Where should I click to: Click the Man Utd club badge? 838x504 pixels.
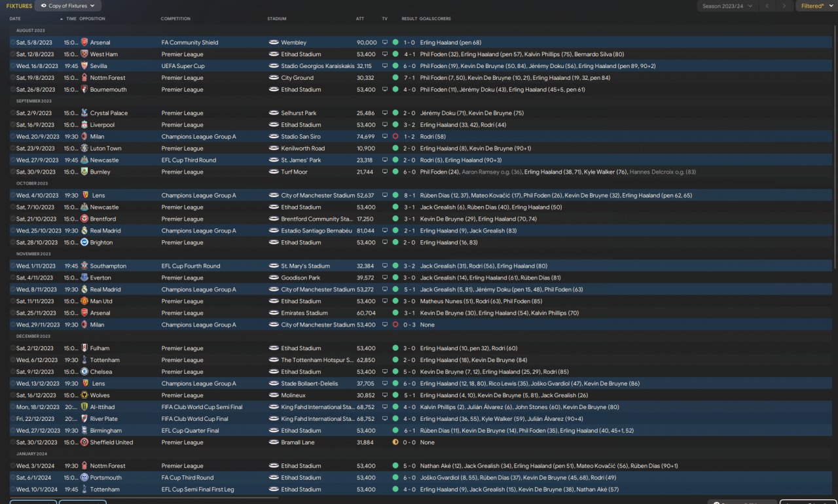(84, 302)
